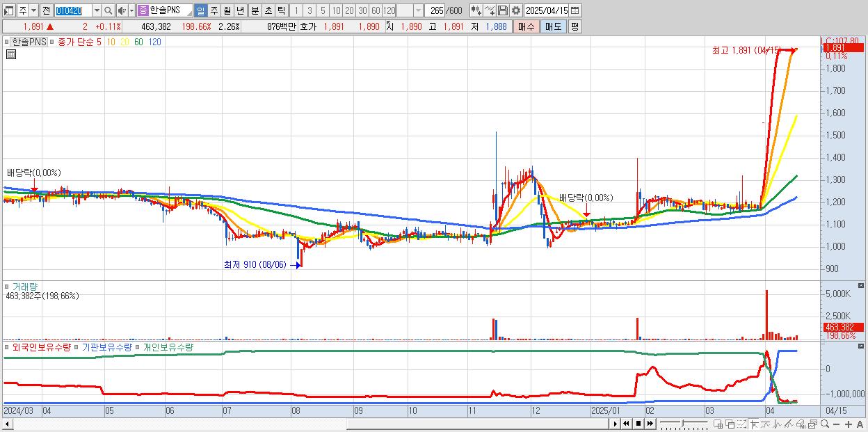Expand the 한솔PNS stock name dropdown
This screenshot has height=432, width=868.
tap(189, 13)
